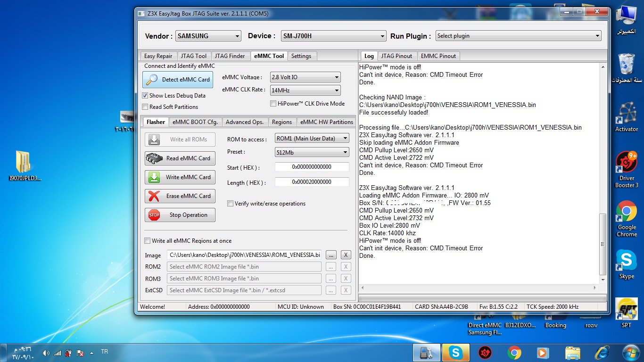Click the green arrow icon on Write eMMC Card

coord(154,177)
